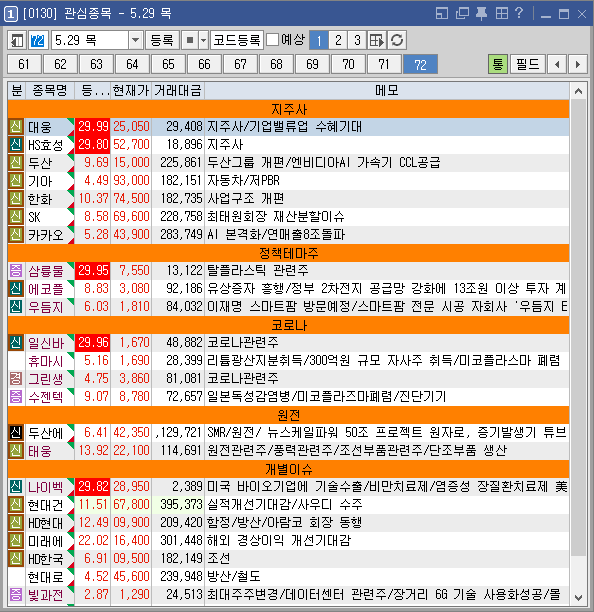Click the window layout icon in the title bar
This screenshot has height=612, width=594.
coord(442,14)
